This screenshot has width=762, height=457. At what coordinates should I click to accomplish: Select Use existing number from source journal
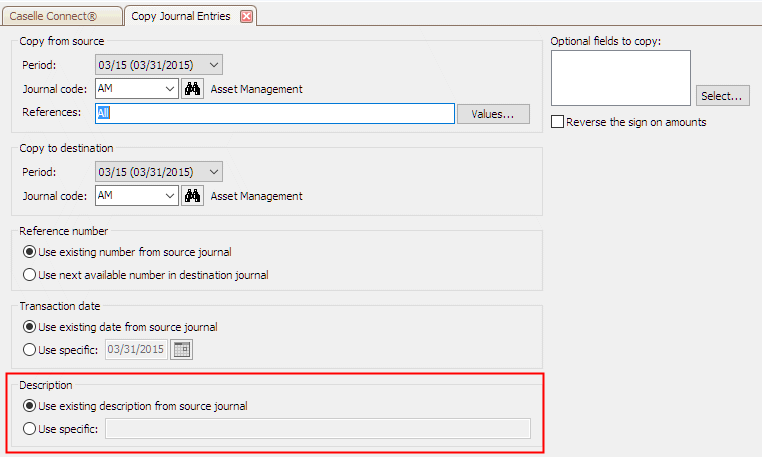point(29,252)
